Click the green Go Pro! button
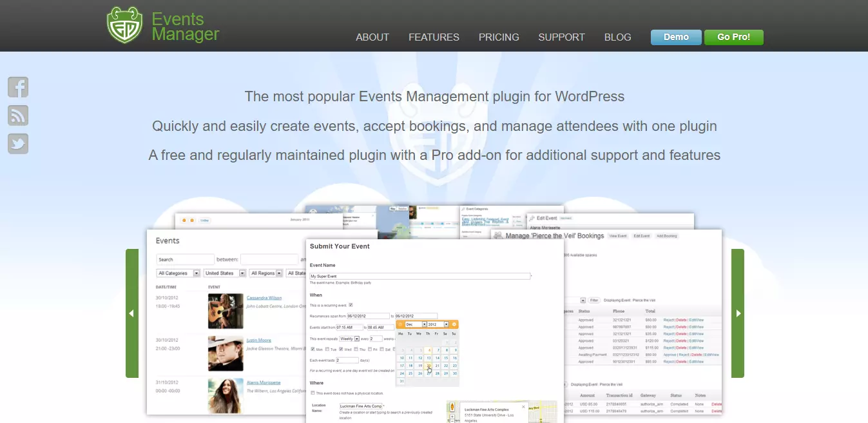The height and width of the screenshot is (423, 868). pos(733,37)
